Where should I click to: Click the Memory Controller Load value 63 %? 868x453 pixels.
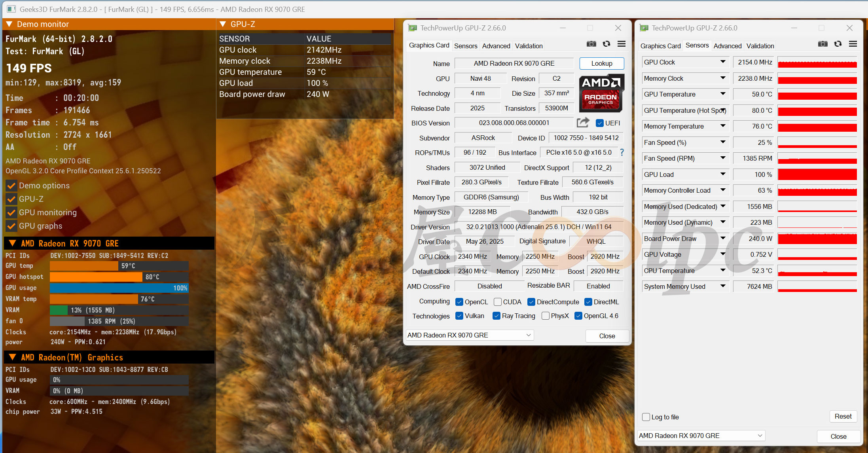point(754,190)
